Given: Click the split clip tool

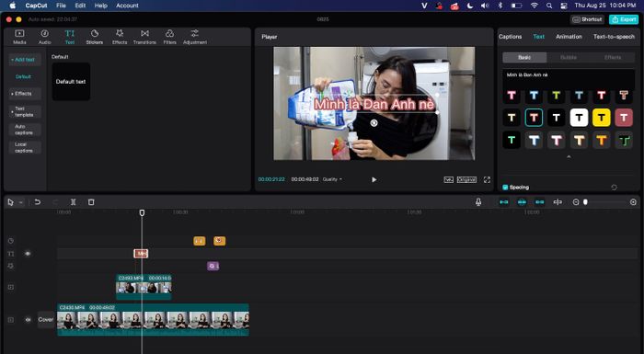Looking at the screenshot, I should [73, 202].
